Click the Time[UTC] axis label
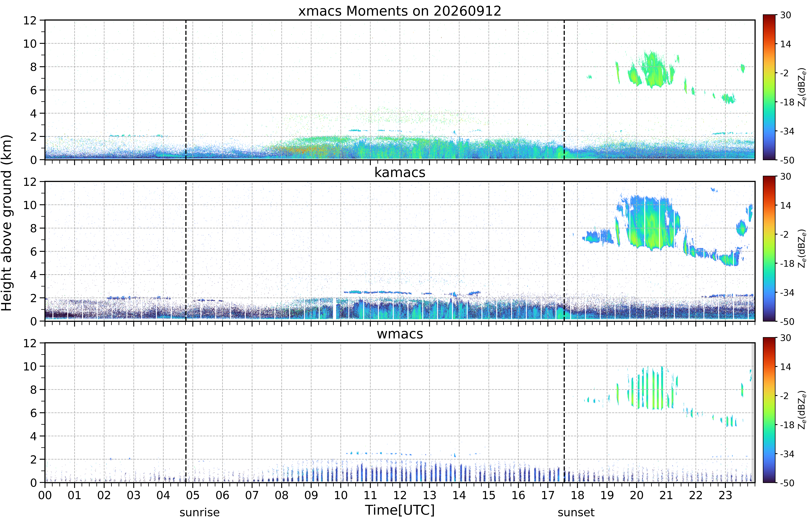Viewport: 812px width, 524px height. tap(400, 510)
